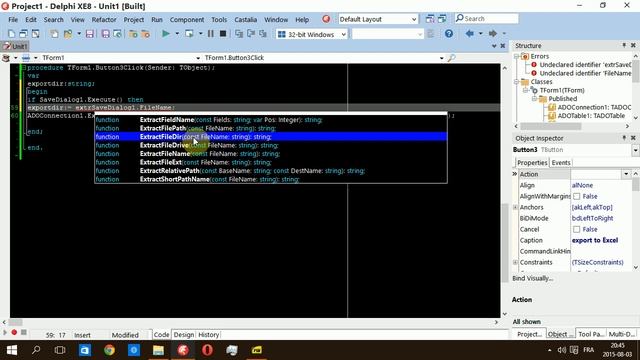
Task: Collapse the Classes node in Structure
Action: coord(516,82)
